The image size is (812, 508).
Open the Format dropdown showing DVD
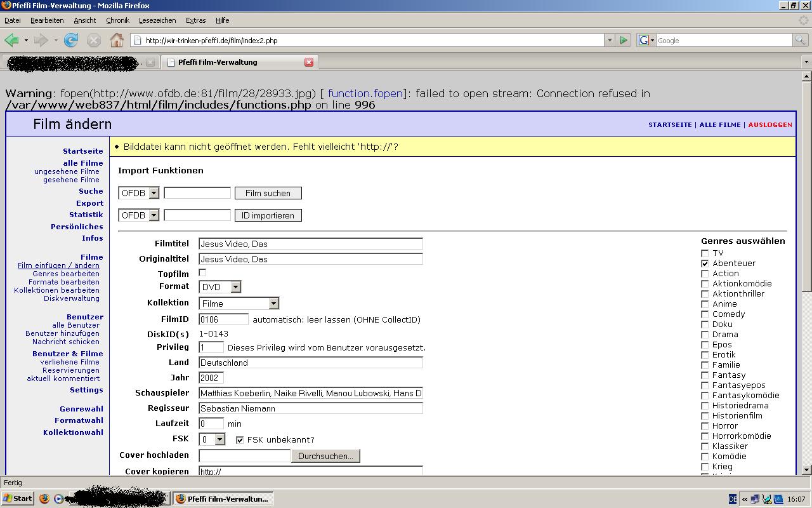[x=220, y=287]
